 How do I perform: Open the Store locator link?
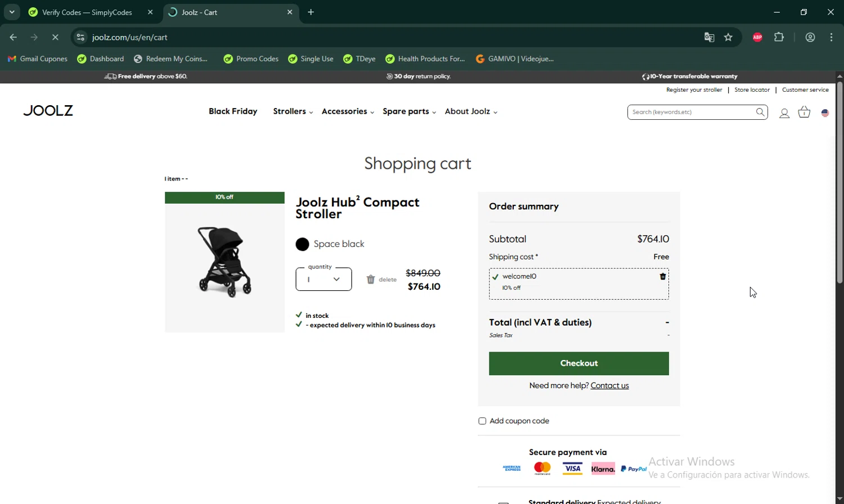click(x=752, y=90)
